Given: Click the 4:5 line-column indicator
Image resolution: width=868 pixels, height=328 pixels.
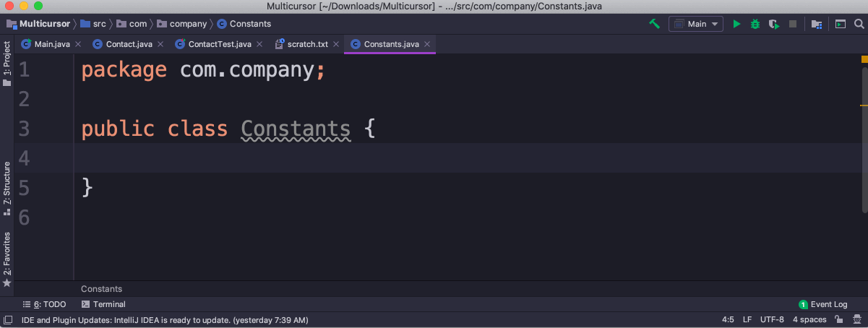Looking at the screenshot, I should pos(728,319).
